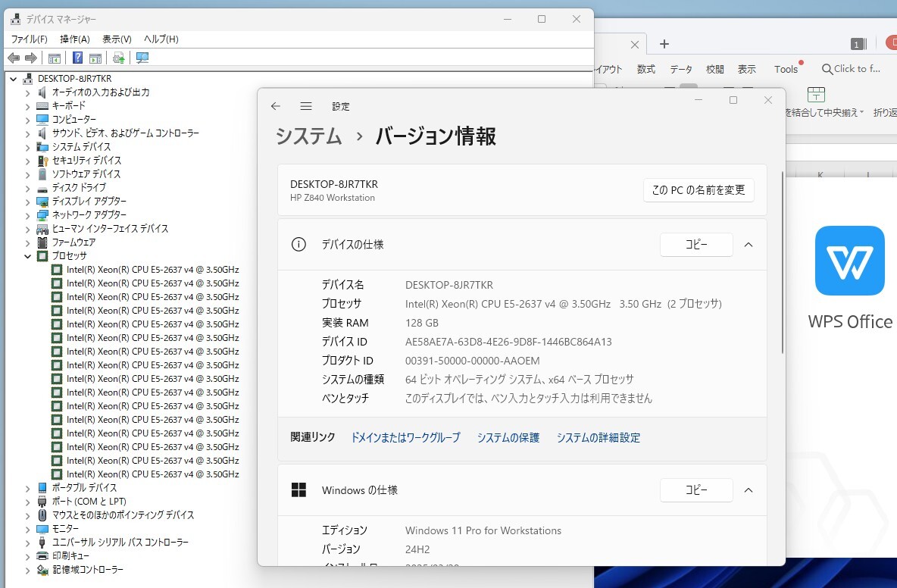The image size is (897, 588).
Task: Select the セキュリティ デバイス key icon
Action: click(x=42, y=161)
